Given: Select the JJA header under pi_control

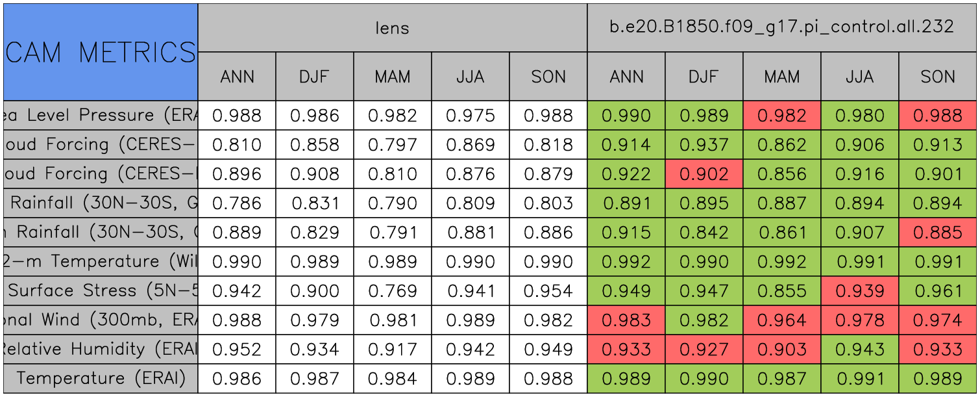Looking at the screenshot, I should click(859, 77).
